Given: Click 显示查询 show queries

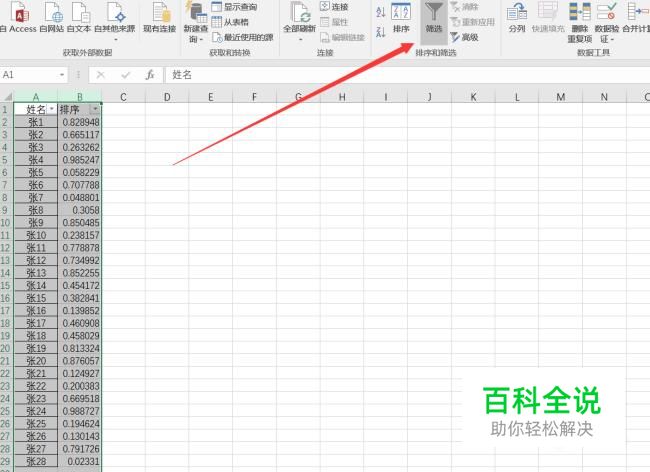Looking at the screenshot, I should [235, 7].
